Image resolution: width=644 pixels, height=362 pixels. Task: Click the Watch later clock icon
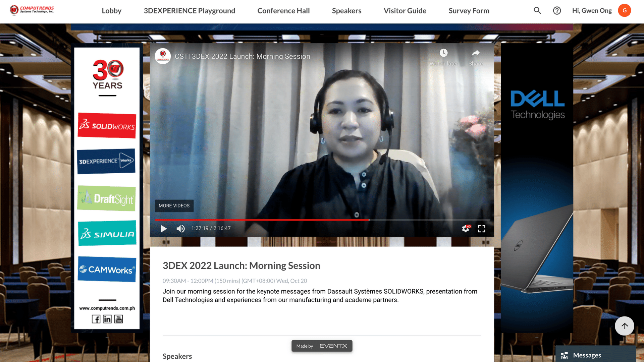click(x=443, y=53)
